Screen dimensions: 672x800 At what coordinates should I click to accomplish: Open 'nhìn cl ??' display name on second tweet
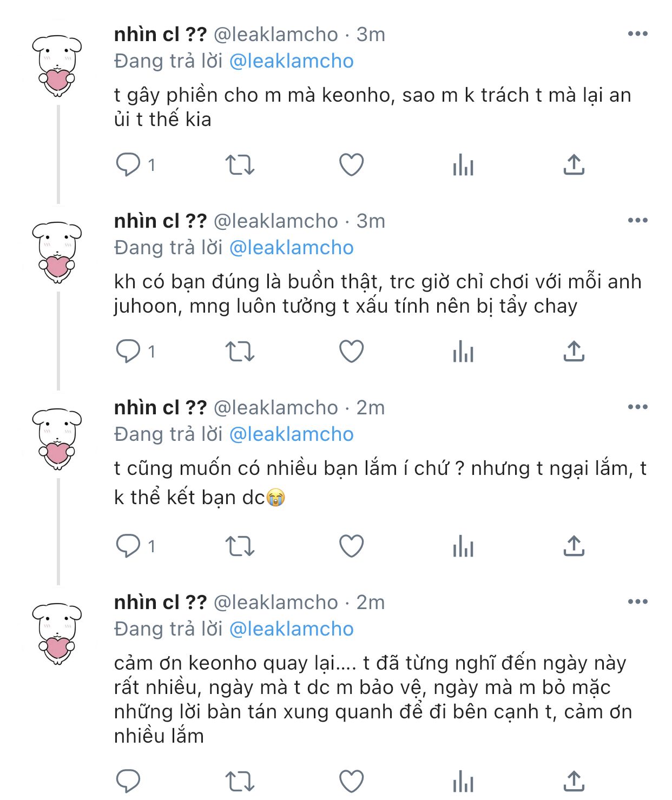pos(161,221)
